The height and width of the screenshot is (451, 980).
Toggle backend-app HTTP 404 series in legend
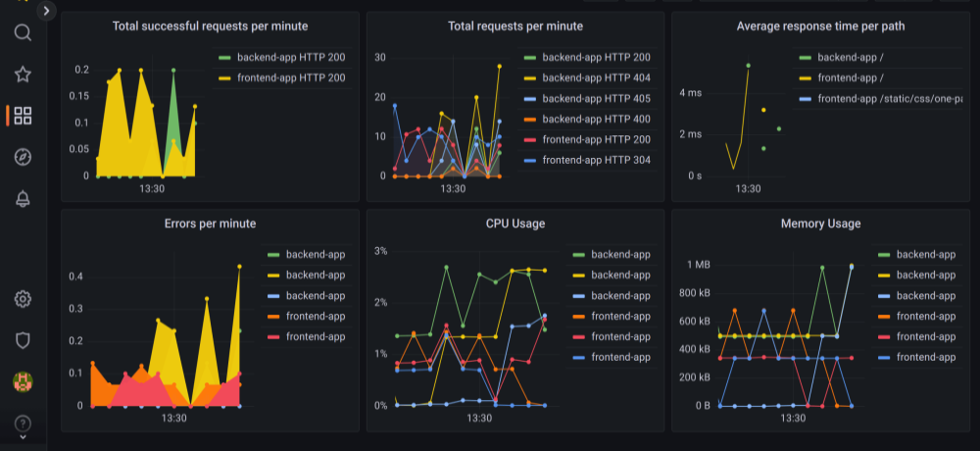coord(596,78)
